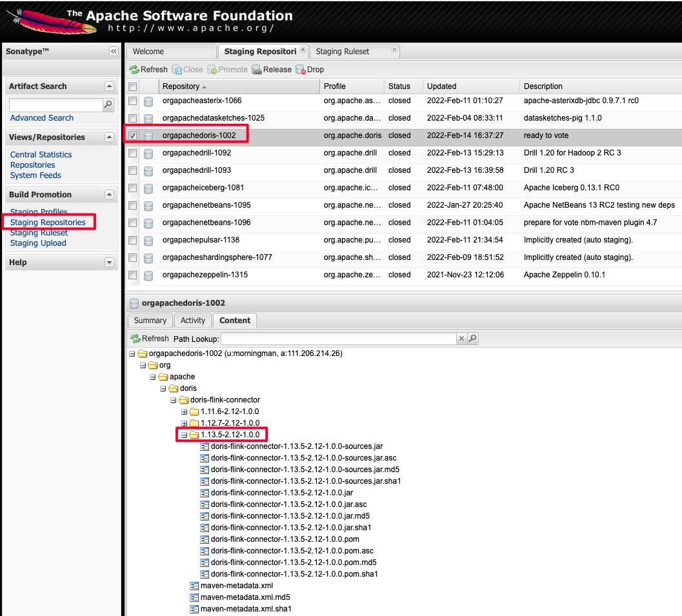This screenshot has height=616, width=682.
Task: Collapse the Sonatype sidebar with double-arrow icon
Action: pyautogui.click(x=114, y=52)
